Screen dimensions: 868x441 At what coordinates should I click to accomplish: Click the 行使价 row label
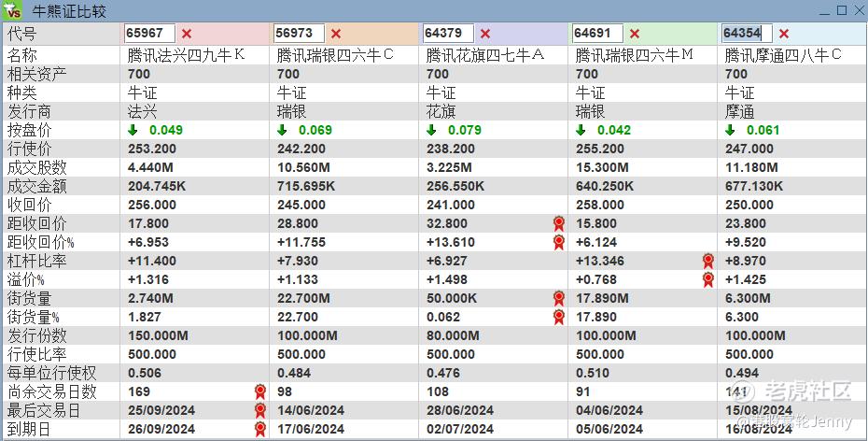click(x=29, y=149)
